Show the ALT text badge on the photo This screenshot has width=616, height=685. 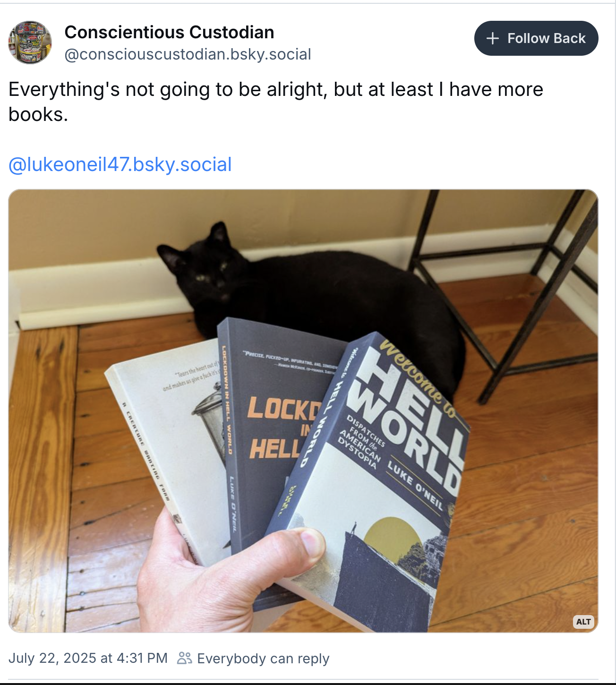[583, 622]
